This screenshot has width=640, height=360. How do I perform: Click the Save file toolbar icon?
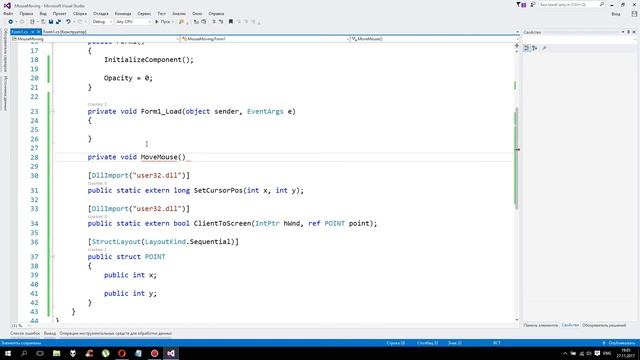click(x=51, y=22)
